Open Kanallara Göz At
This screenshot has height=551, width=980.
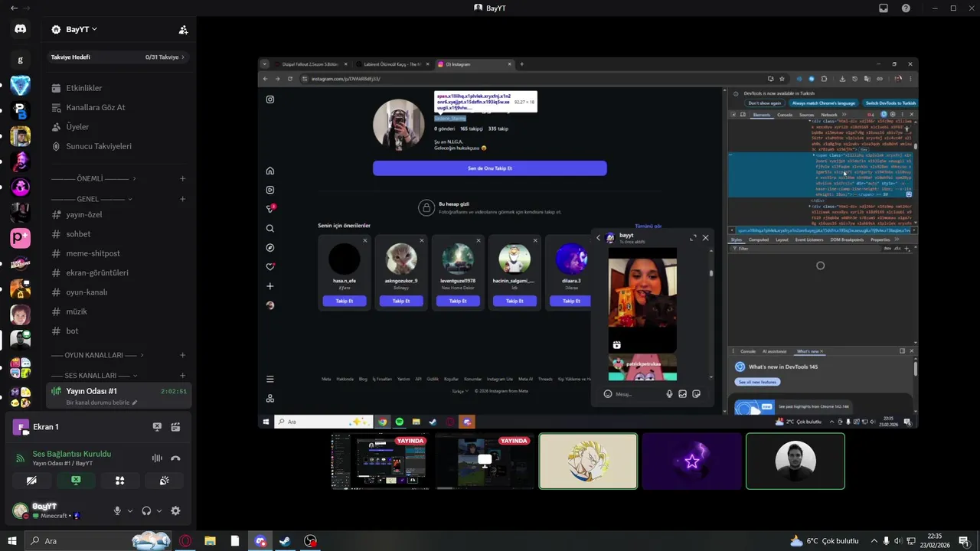click(x=117, y=107)
